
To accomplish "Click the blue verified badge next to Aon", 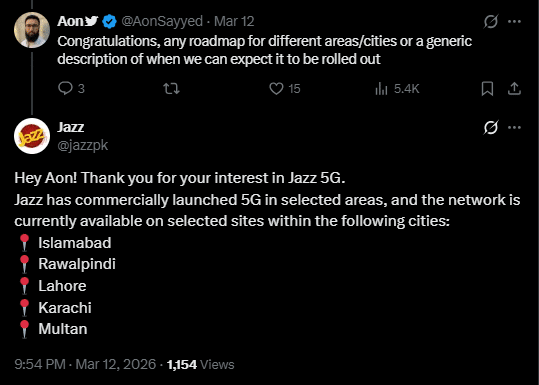I will (x=109, y=22).
